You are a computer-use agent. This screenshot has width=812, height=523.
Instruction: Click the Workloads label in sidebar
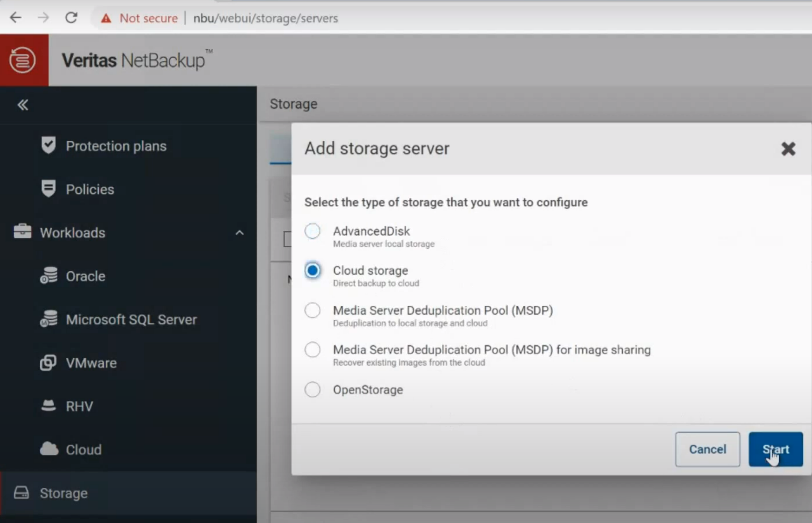pos(73,233)
